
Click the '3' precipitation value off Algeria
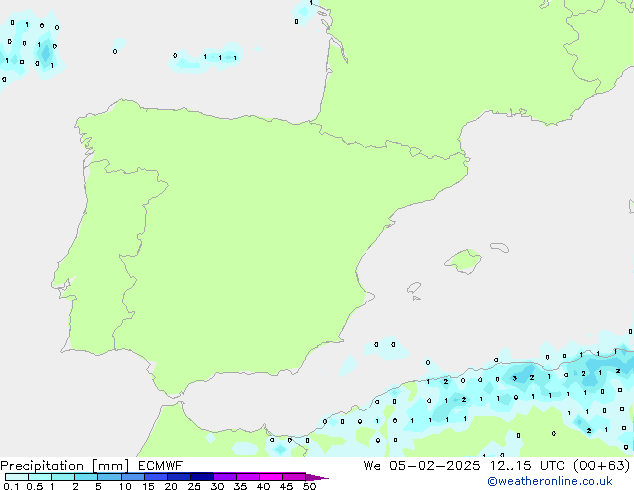point(515,378)
